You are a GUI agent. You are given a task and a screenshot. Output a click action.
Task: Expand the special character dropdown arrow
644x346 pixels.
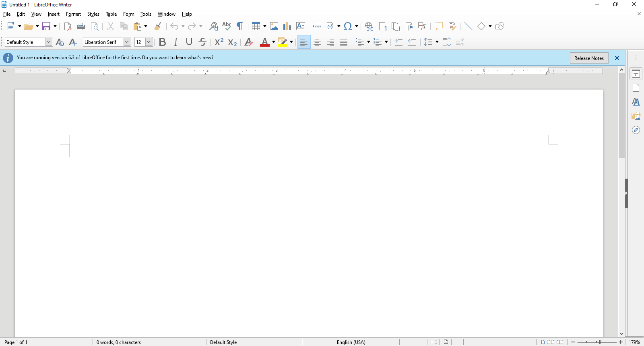(357, 27)
